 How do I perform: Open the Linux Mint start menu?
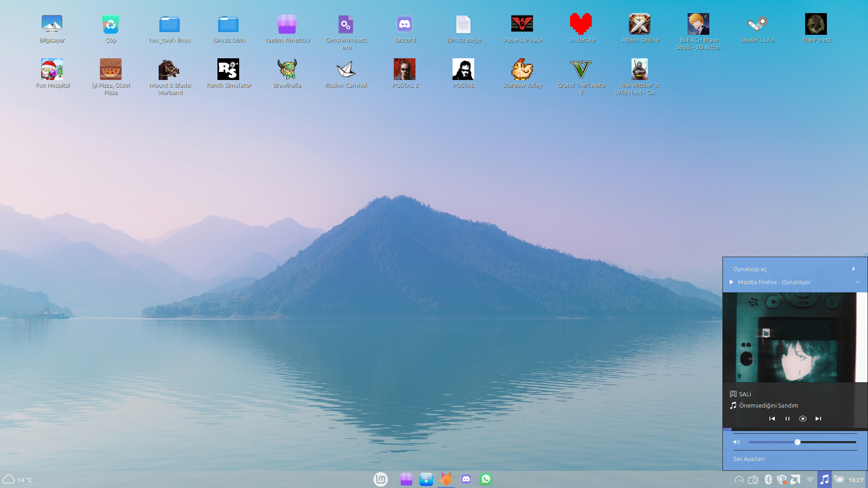(x=381, y=479)
